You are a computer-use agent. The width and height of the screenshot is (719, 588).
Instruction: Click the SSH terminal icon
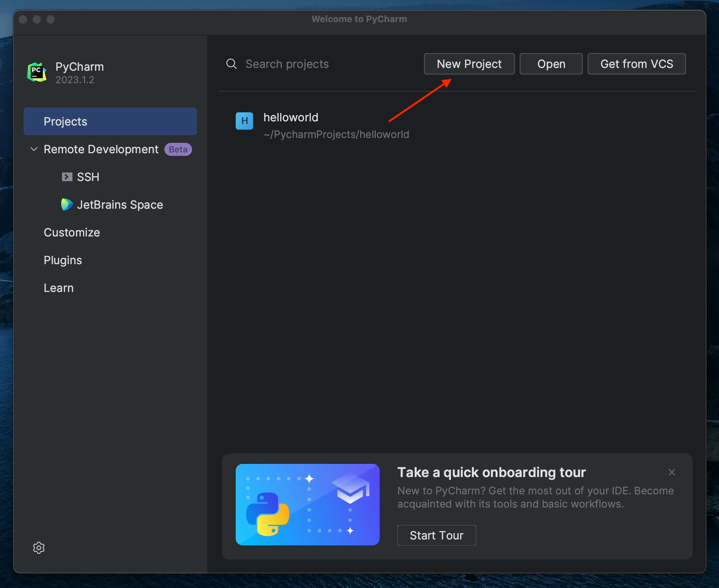[x=67, y=177]
